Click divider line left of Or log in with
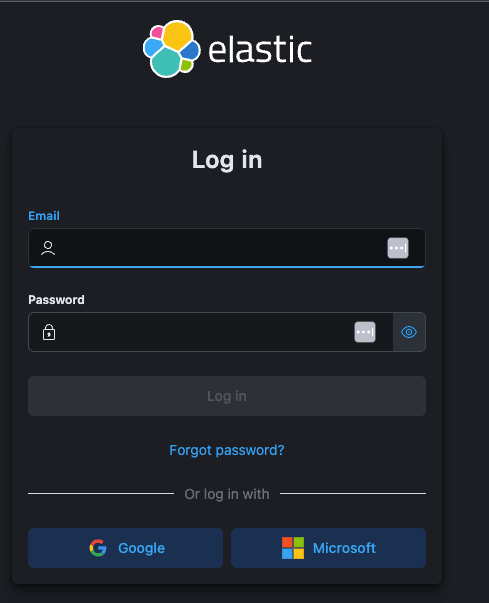Viewport: 489px width, 603px height. coord(101,493)
